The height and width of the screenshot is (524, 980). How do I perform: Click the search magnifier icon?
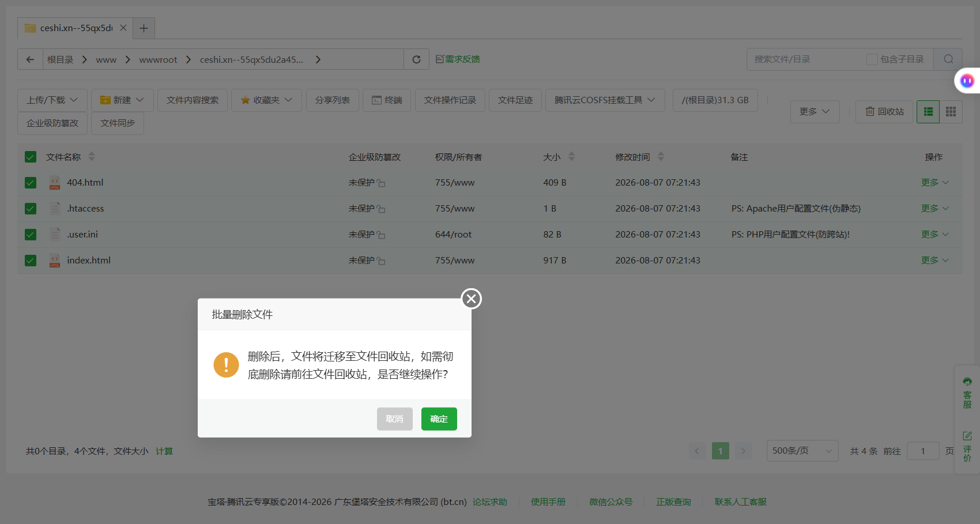click(x=948, y=59)
